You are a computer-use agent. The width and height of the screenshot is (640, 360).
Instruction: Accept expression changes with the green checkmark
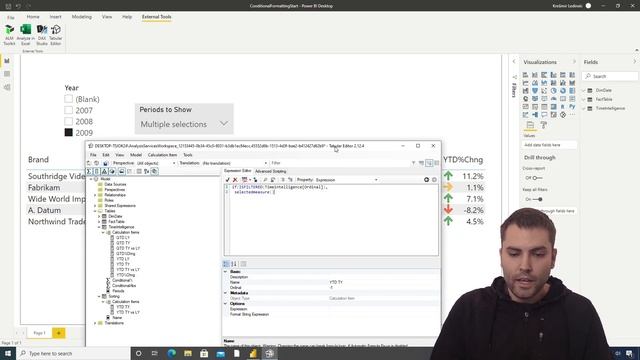[x=227, y=180]
